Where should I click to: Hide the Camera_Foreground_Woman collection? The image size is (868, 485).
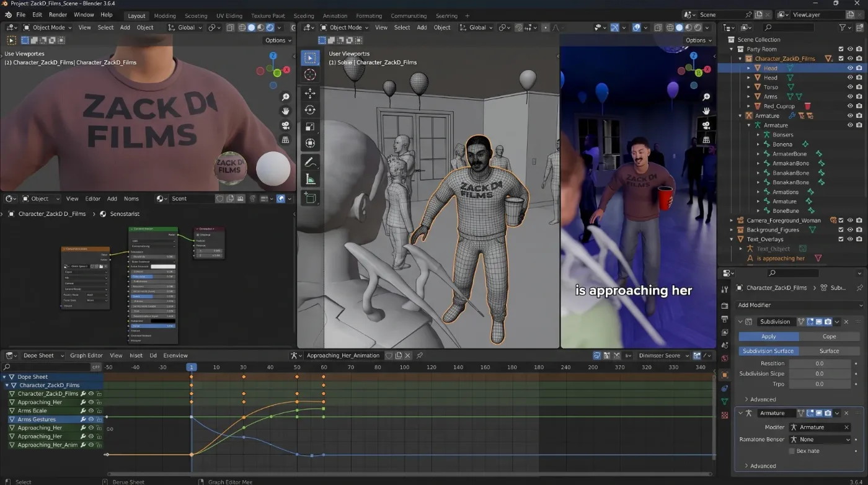pyautogui.click(x=850, y=220)
